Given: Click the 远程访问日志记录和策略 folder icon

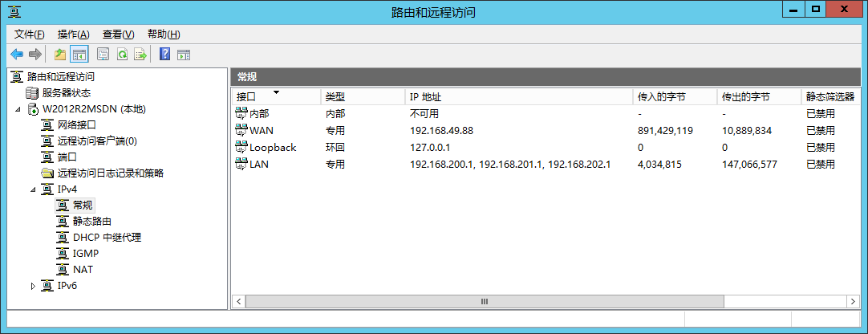Looking at the screenshot, I should [x=48, y=173].
